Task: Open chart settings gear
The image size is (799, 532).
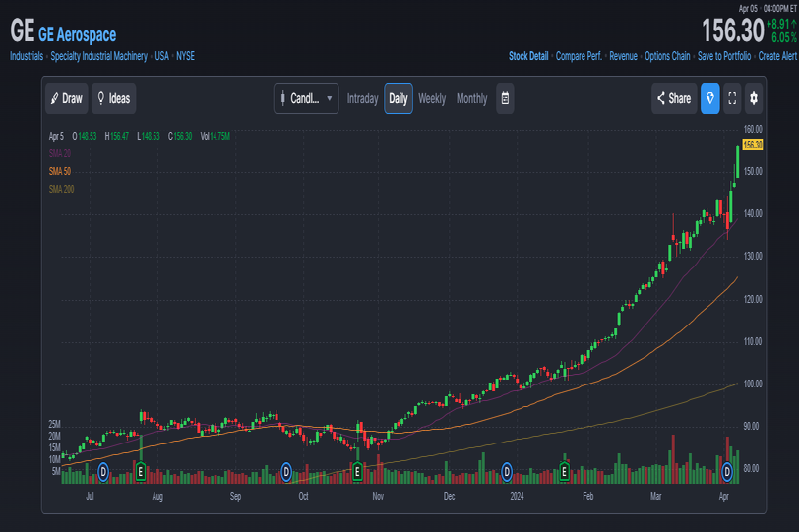Action: [755, 98]
